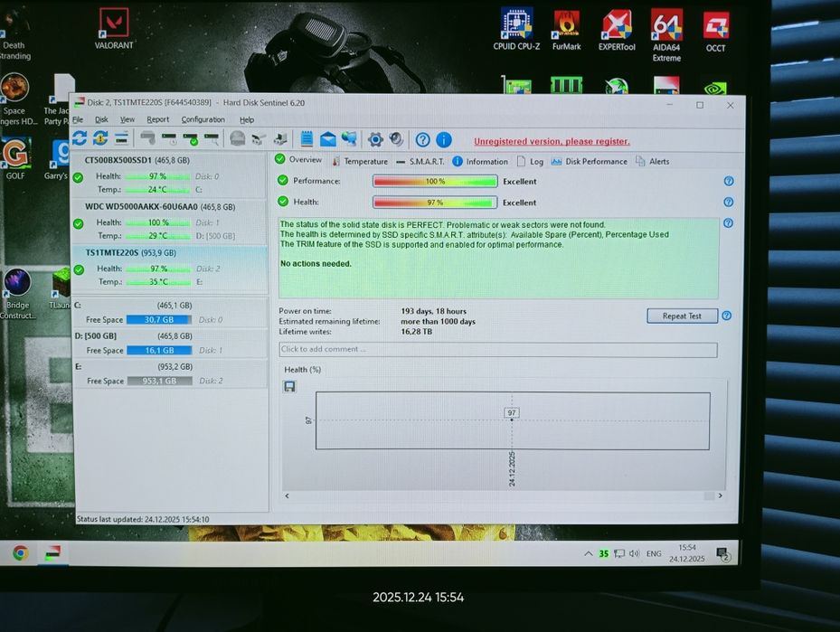Click the speaker sound toolbar icon

coord(396,139)
